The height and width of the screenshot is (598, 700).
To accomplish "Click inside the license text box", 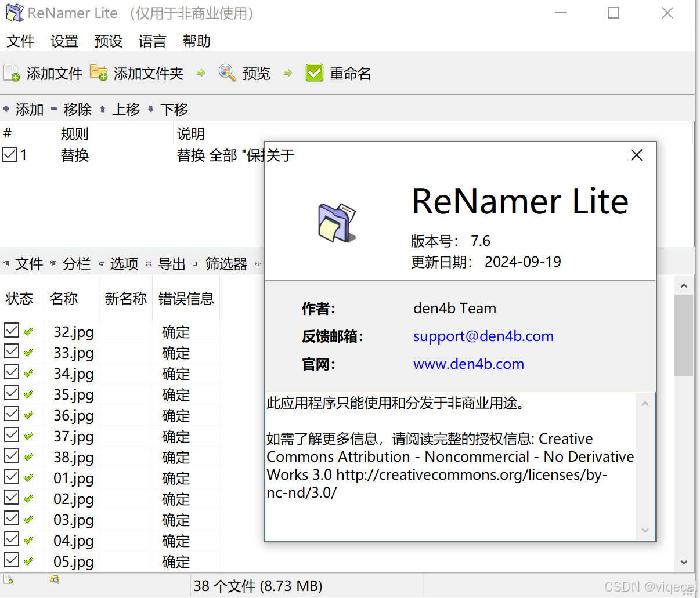I will click(x=451, y=466).
